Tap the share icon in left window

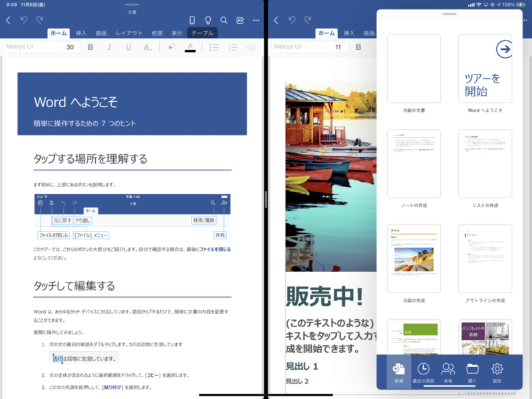point(240,21)
